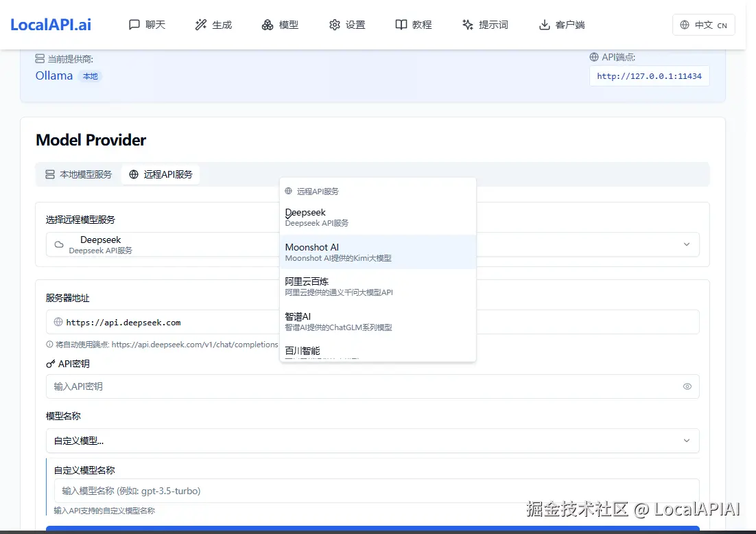
Task: Click the 本地 badge next to Ollama
Action: click(90, 76)
